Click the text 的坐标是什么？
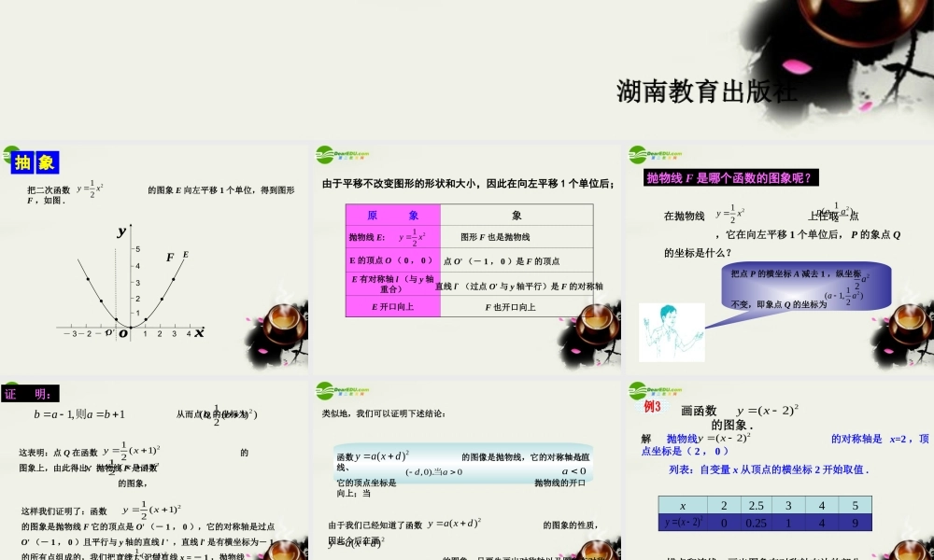 (698, 253)
